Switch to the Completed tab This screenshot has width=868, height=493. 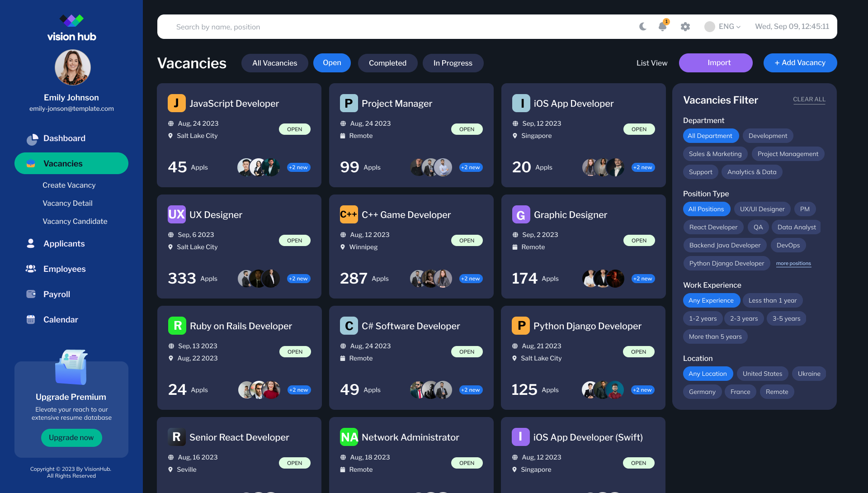[387, 63]
